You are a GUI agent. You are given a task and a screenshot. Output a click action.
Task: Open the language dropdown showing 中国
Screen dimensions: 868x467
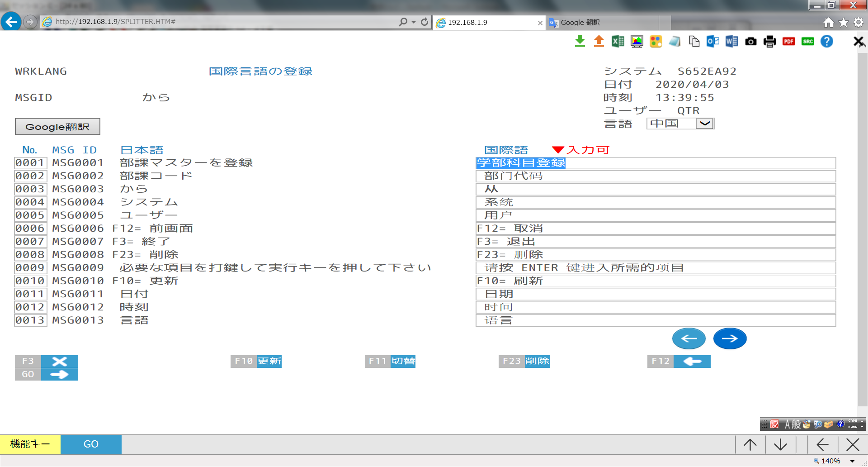tap(704, 124)
